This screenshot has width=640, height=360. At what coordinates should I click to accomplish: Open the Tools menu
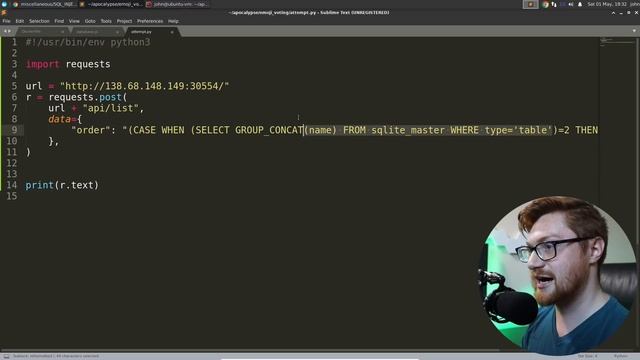pyautogui.click(x=106, y=21)
